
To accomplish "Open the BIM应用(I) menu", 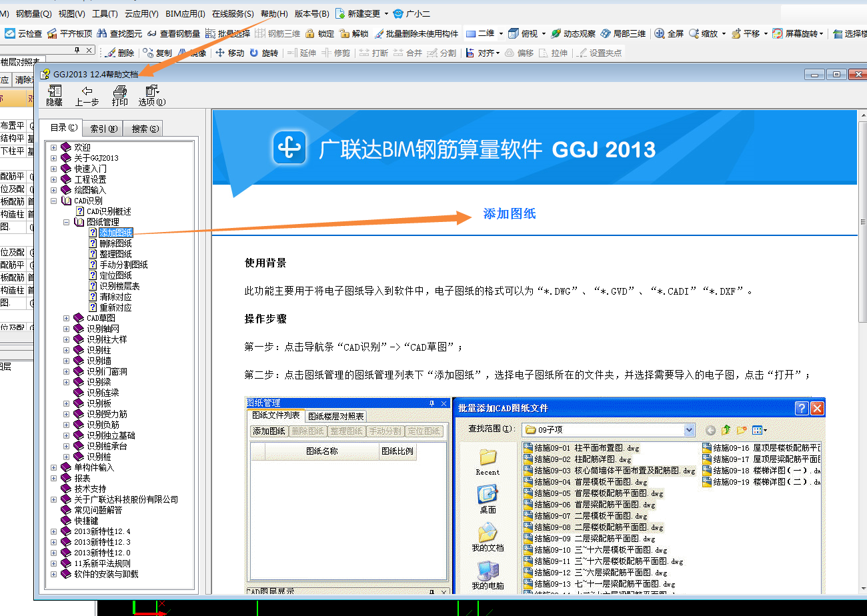I will pyautogui.click(x=185, y=13).
